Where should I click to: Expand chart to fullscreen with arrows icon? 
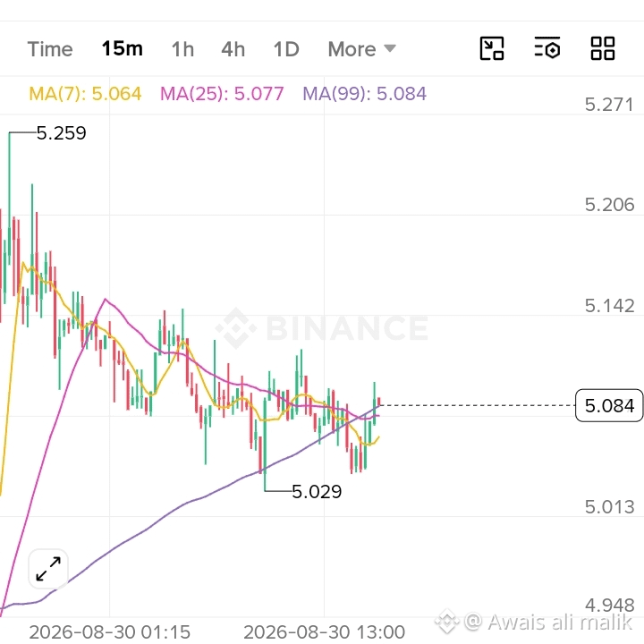point(48,569)
